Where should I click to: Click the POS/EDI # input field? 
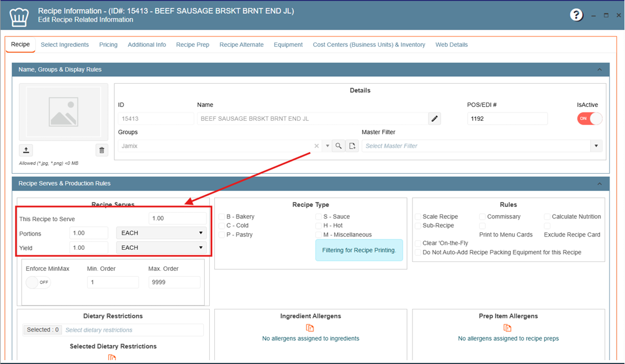[x=507, y=119]
